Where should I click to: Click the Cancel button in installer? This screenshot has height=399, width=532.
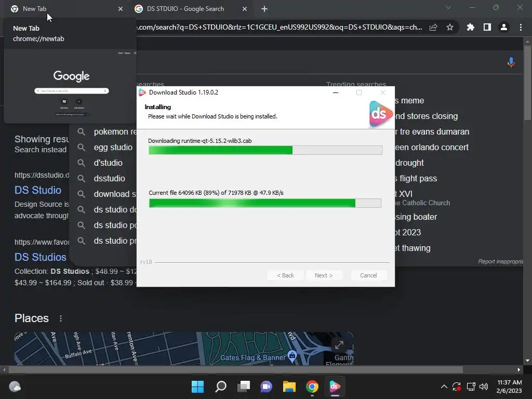click(368, 275)
